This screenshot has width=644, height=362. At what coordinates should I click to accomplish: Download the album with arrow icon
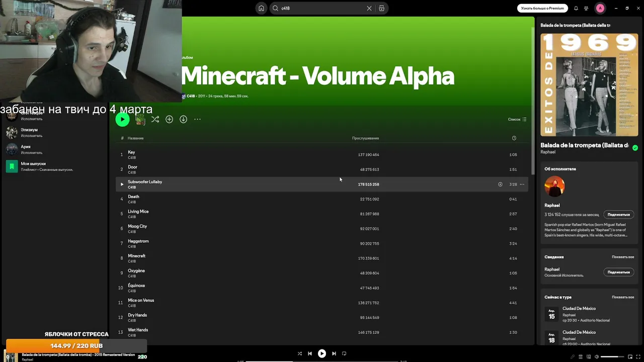183,119
